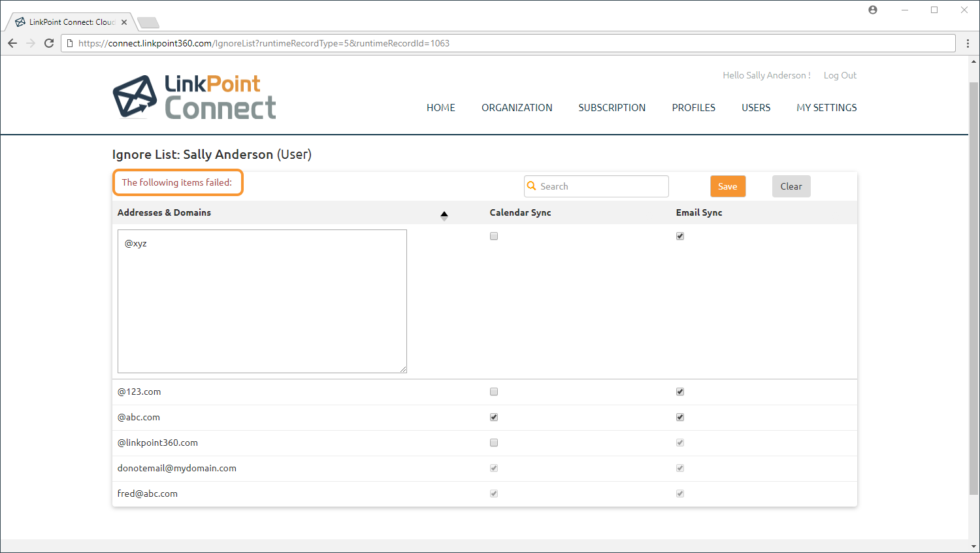Image resolution: width=980 pixels, height=553 pixels.
Task: Toggle Calendar Sync for @linkpoint360.com
Action: point(494,443)
